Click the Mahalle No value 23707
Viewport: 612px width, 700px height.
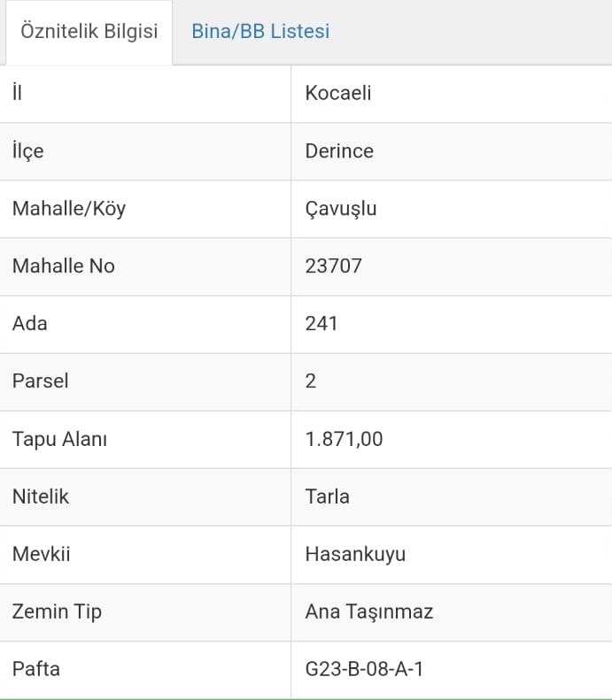pyautogui.click(x=333, y=265)
